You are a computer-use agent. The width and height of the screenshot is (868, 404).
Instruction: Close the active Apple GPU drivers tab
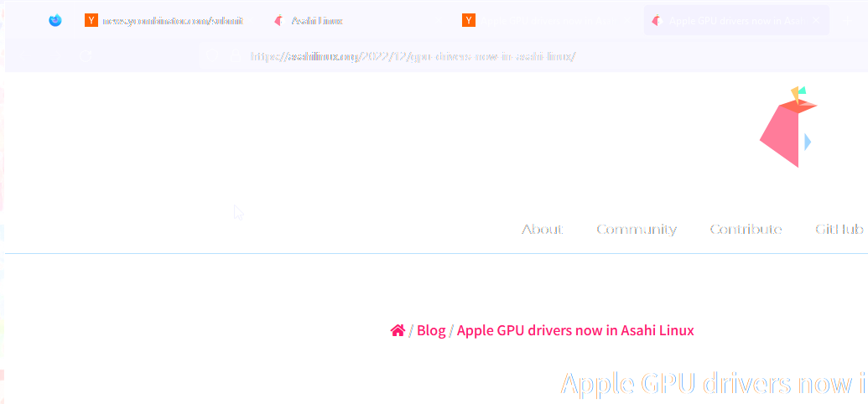click(x=816, y=21)
